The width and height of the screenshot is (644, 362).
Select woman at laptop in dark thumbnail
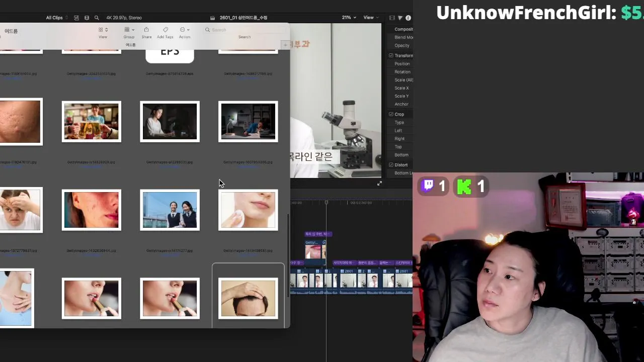[170, 122]
